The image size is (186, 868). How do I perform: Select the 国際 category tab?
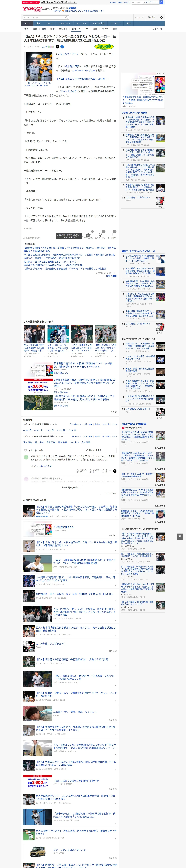pyautogui.click(x=44, y=29)
